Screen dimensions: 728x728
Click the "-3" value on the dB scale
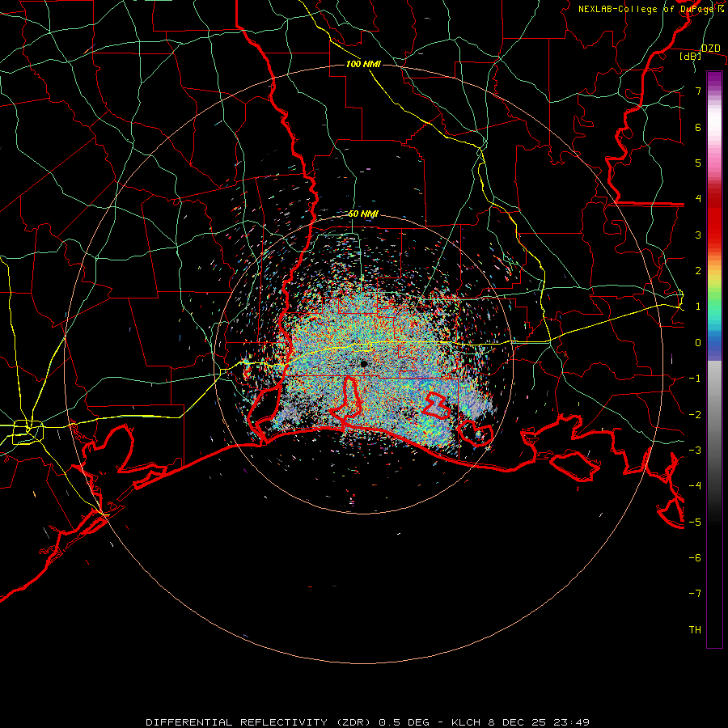click(695, 450)
